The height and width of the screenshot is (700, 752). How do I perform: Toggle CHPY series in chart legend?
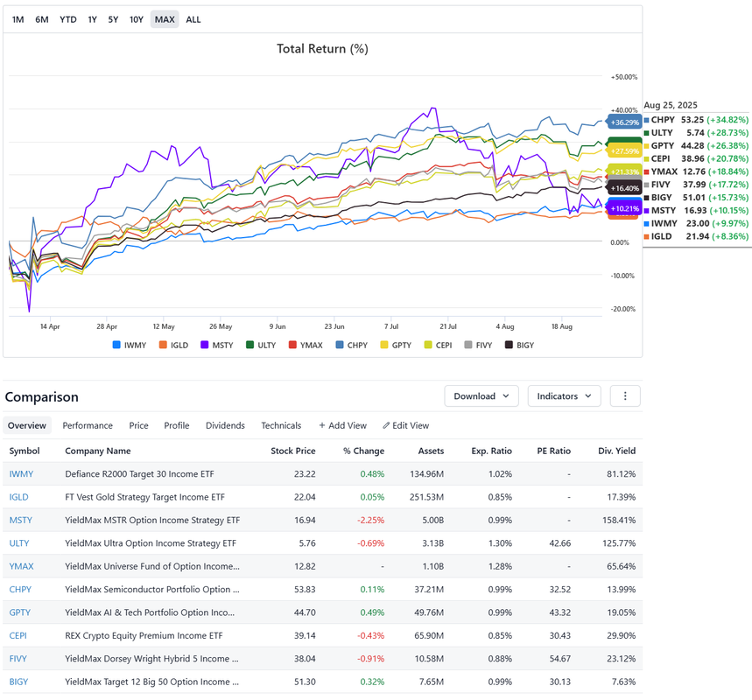(x=352, y=346)
